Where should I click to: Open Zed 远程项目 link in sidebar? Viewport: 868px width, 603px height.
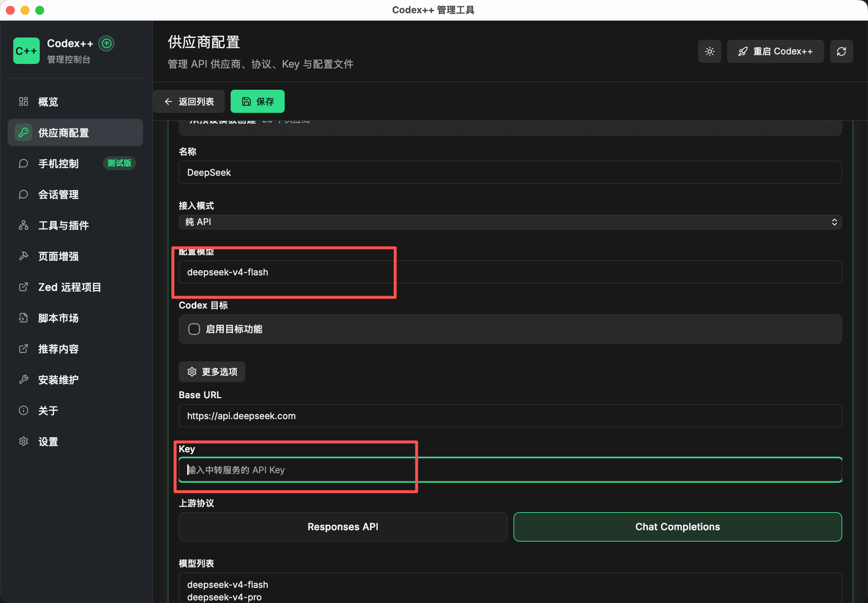75,287
